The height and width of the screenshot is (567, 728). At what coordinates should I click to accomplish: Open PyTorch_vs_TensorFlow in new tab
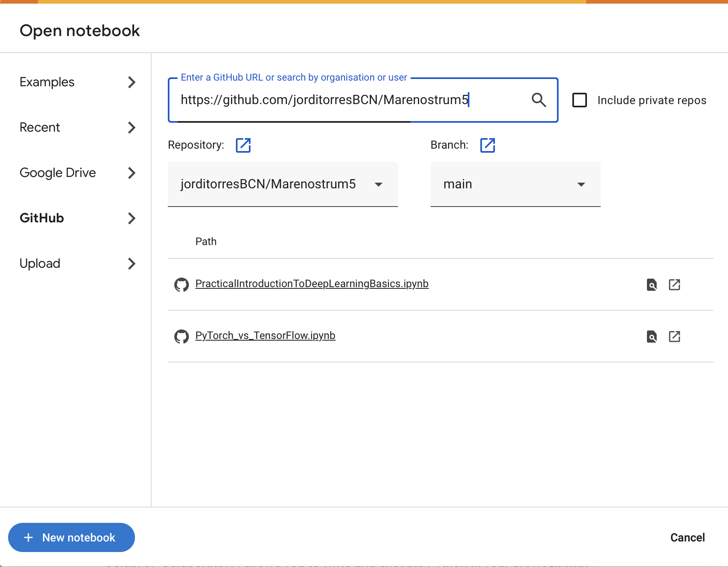[x=674, y=336]
